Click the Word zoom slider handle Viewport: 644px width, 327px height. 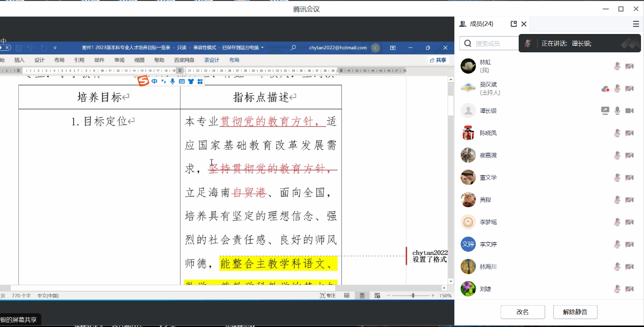pos(413,296)
